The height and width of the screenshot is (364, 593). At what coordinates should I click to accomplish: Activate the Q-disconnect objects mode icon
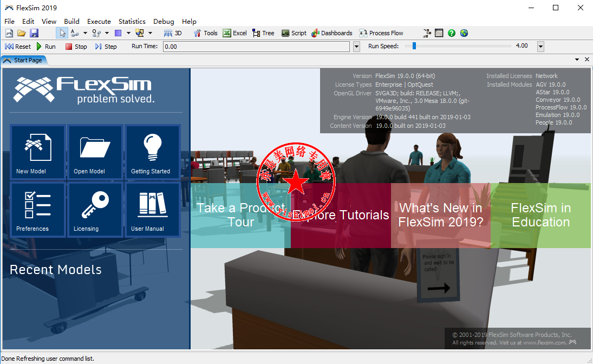coord(96,33)
